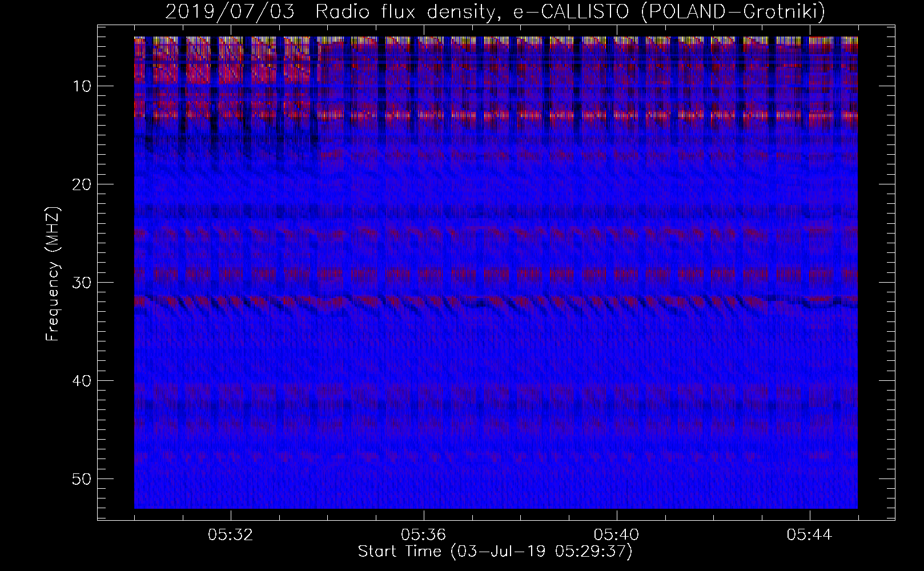Click the 'Frequency (MHZ)' axis label
The height and width of the screenshot is (571, 924).
(53, 274)
